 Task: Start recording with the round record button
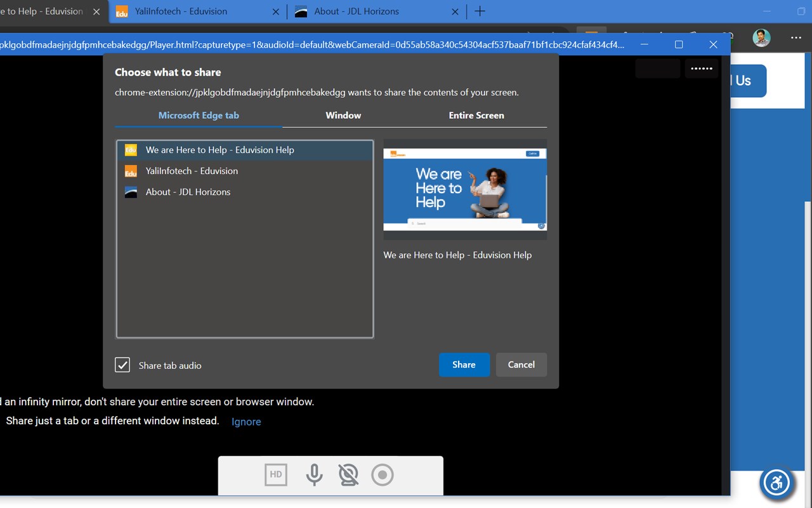pos(383,474)
